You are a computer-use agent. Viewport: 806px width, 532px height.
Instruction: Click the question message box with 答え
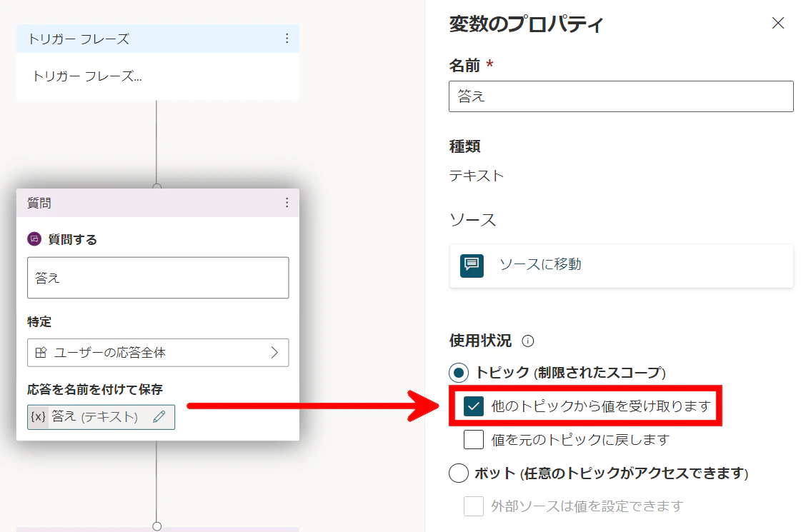click(158, 278)
